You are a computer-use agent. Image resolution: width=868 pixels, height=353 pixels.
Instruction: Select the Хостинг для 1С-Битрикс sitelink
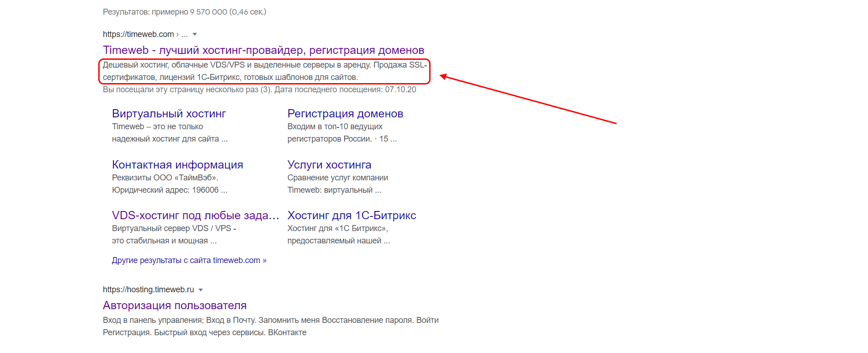coord(351,216)
